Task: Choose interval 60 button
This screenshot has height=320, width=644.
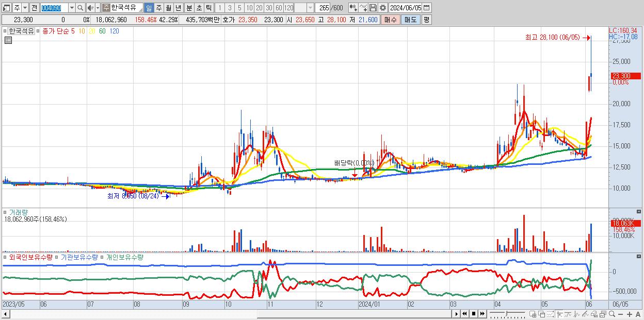Action: pos(279,8)
